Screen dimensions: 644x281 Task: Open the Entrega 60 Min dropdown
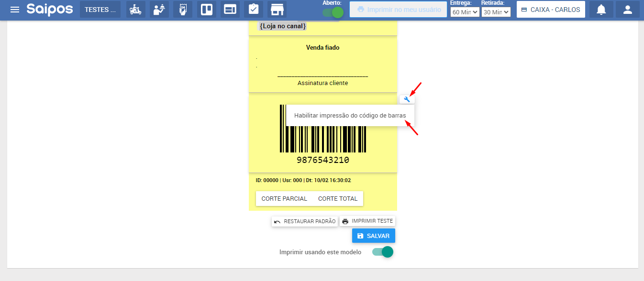465,12
